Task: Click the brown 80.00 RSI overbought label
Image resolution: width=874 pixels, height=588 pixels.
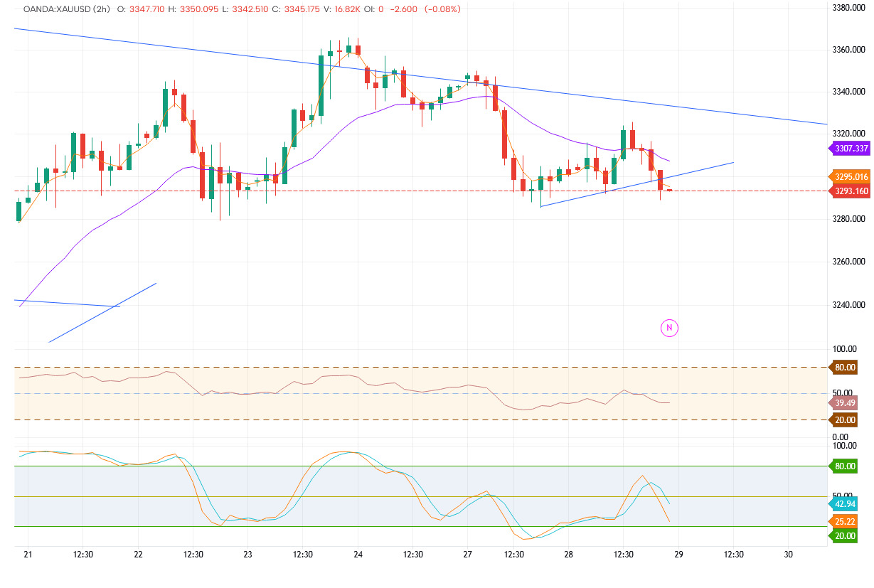Action: tap(843, 367)
